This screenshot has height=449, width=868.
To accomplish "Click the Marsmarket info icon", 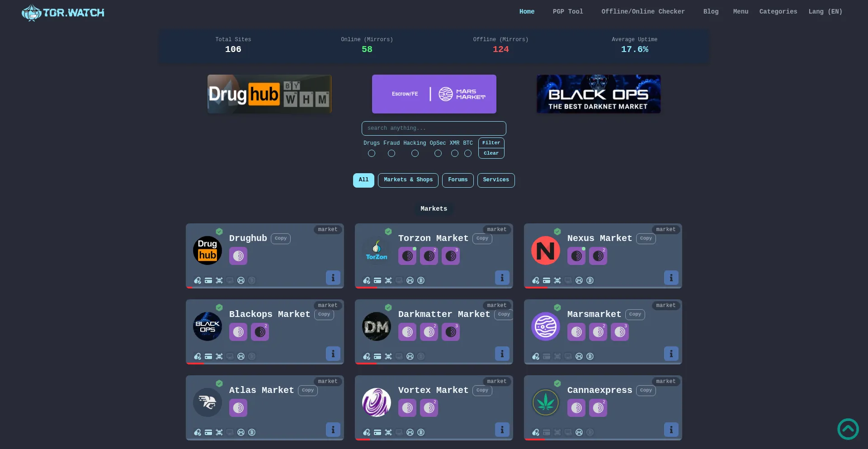I will point(671,354).
